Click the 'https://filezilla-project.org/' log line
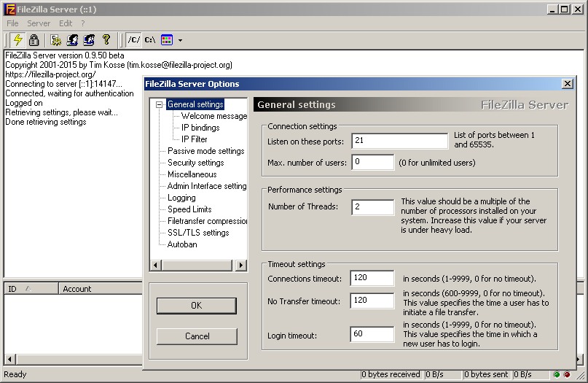The height and width of the screenshot is (383, 588). tap(50, 74)
